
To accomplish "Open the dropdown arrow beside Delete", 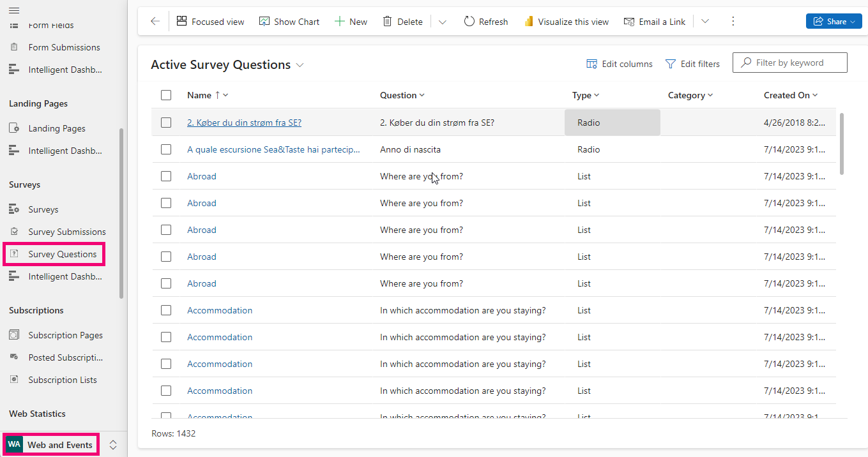I will 443,22.
